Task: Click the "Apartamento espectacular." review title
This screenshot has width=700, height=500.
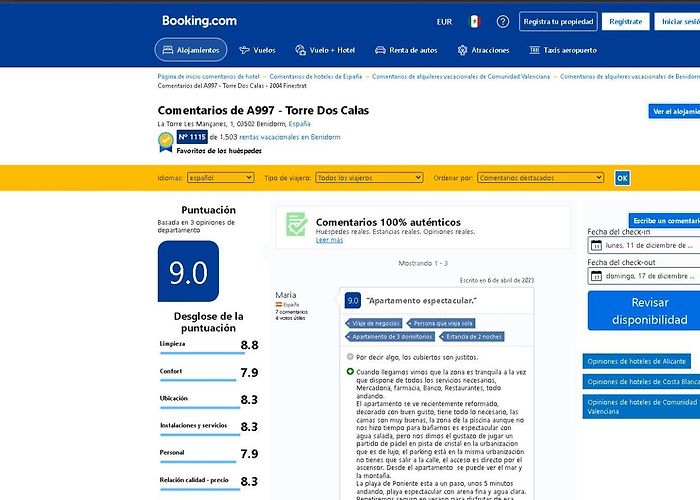Action: (421, 301)
